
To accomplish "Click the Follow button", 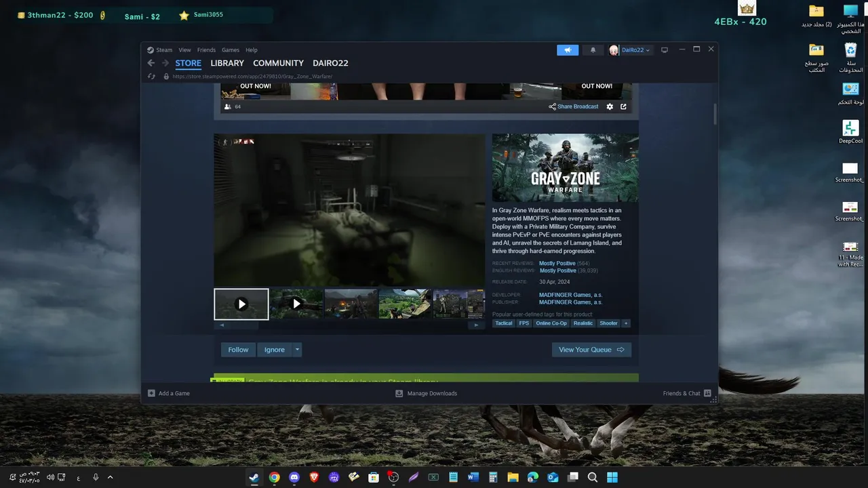I will tap(238, 350).
